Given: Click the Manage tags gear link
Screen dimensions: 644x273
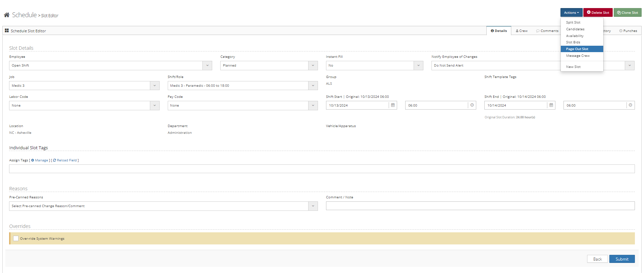Looking at the screenshot, I should coord(39,160).
